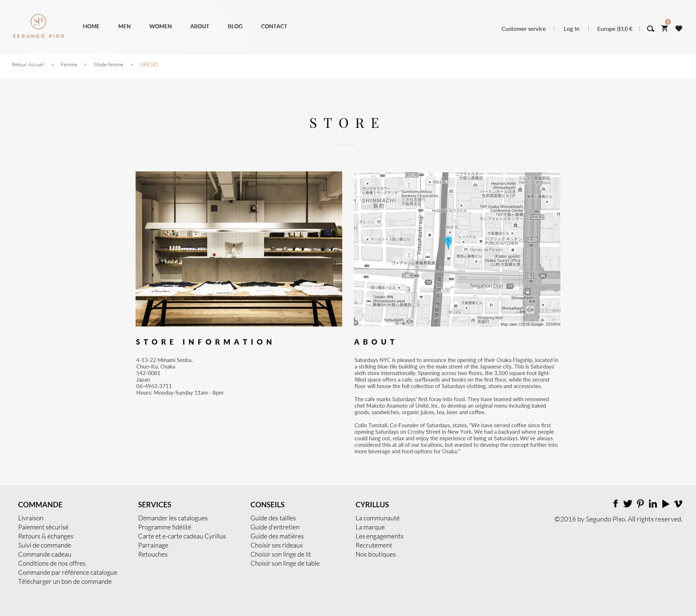The image size is (696, 616).
Task: Open Recrutement footer link
Action: click(x=374, y=545)
